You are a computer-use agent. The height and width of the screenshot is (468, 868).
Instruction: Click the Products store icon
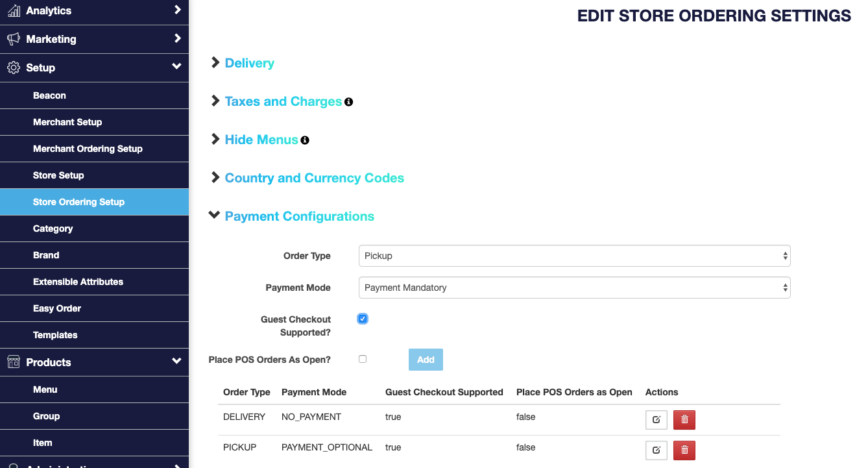click(14, 362)
